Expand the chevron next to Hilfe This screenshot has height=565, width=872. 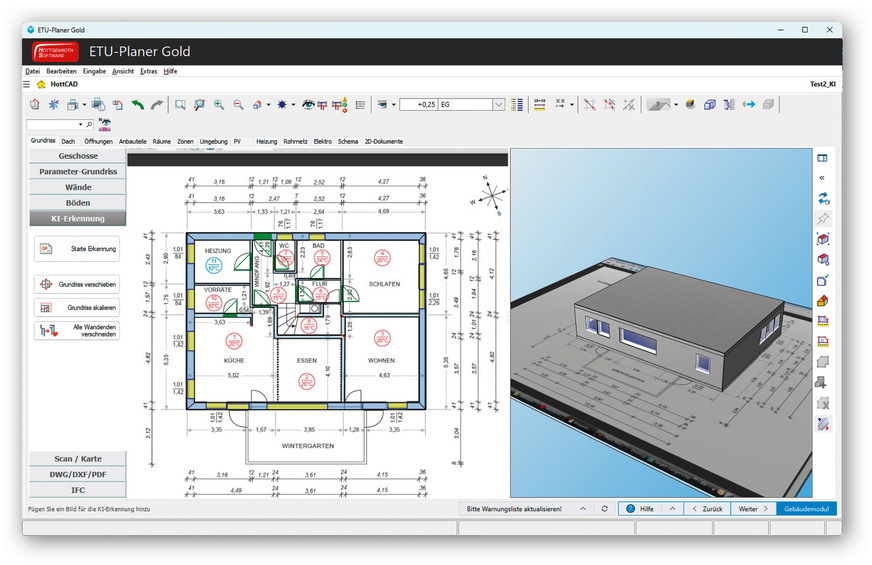point(672,509)
